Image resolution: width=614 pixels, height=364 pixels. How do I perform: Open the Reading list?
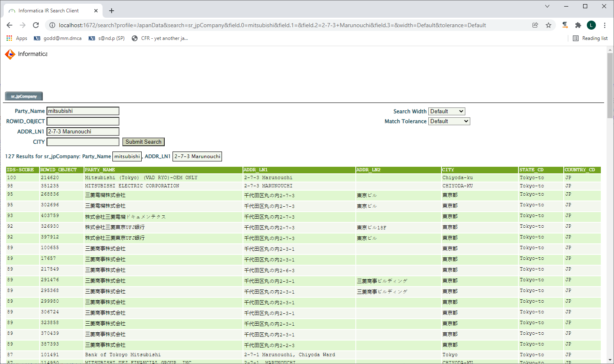pos(590,38)
